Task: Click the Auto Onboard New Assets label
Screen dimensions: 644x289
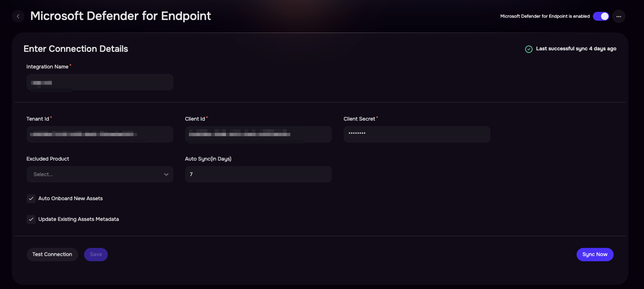Action: click(x=71, y=199)
